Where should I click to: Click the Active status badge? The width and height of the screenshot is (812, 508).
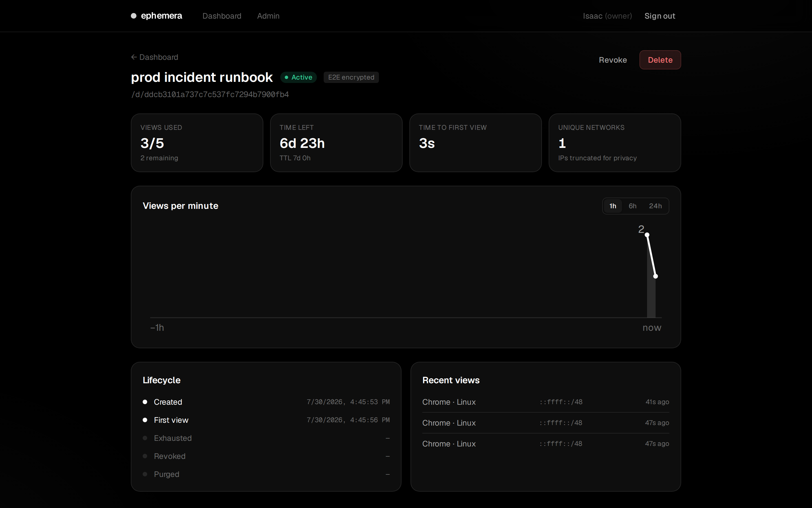pos(299,77)
